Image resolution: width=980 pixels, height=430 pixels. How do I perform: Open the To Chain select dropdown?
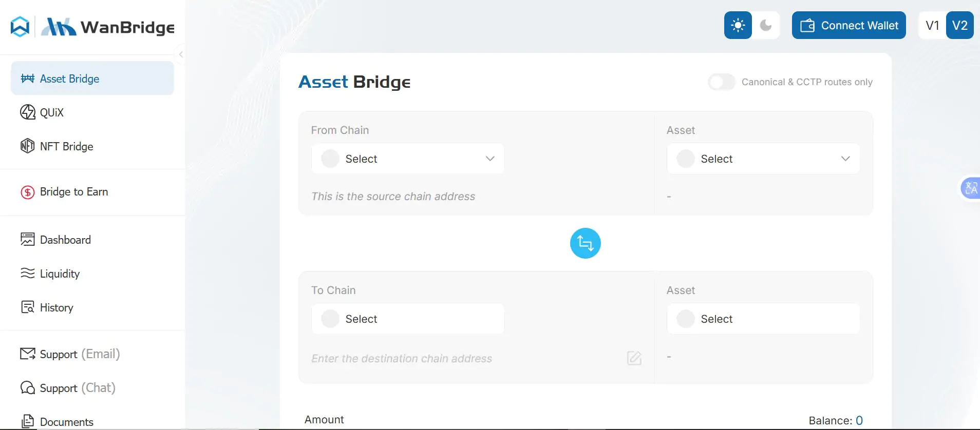pyautogui.click(x=407, y=319)
